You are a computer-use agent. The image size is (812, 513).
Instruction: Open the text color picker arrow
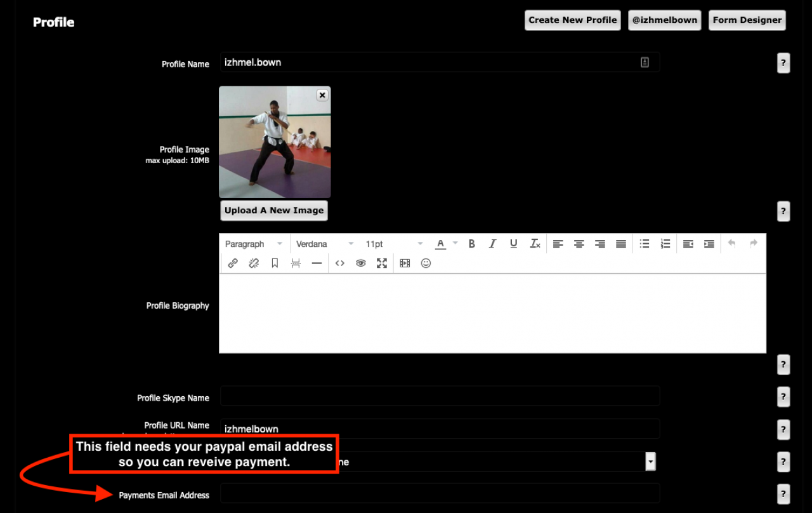point(455,244)
